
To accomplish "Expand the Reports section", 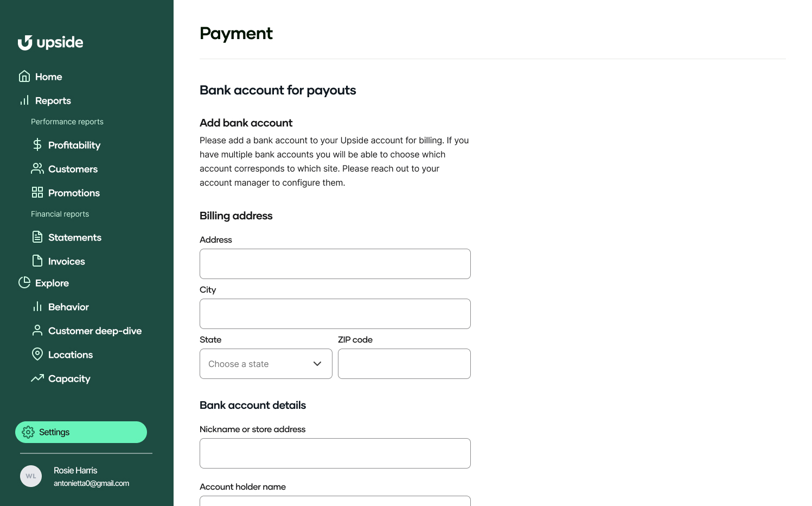I will click(53, 100).
